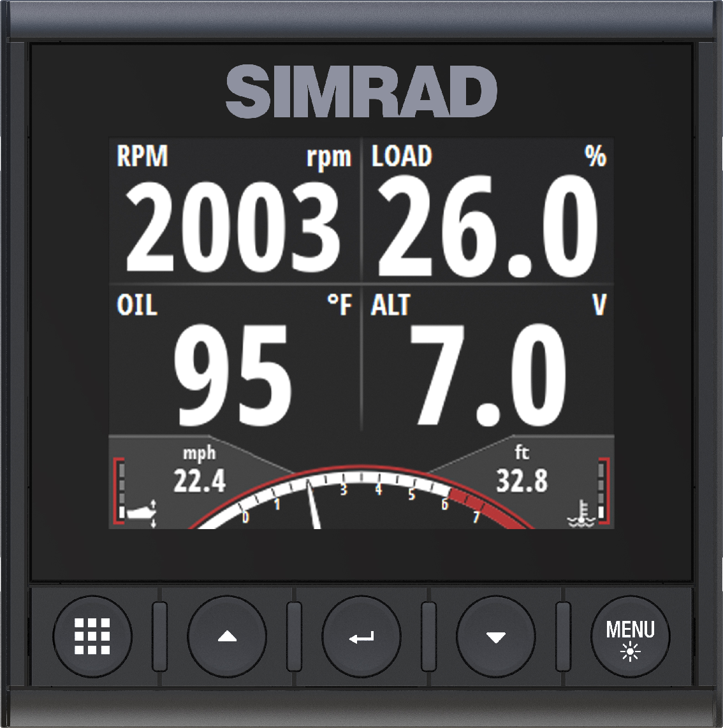Click the ALT label

[390, 305]
